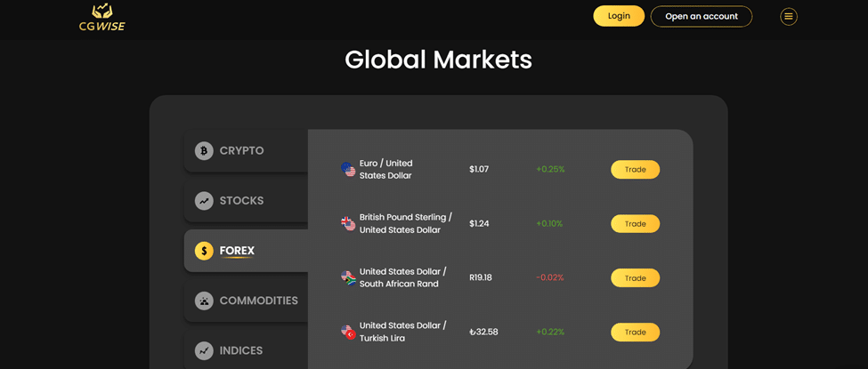Click the GBP/USD flag pair icon

click(x=348, y=223)
